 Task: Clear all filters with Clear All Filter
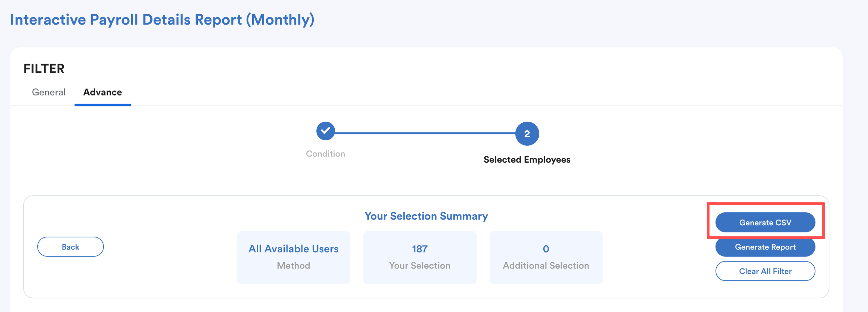765,271
